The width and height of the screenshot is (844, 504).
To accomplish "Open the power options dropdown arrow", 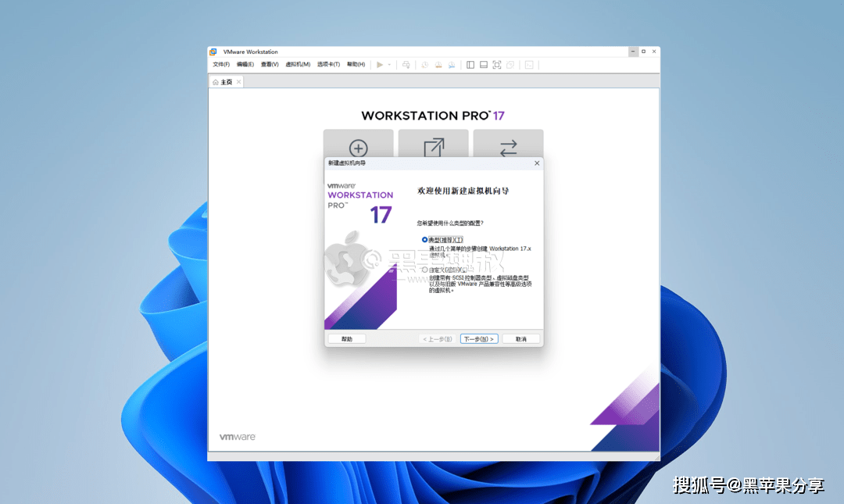I will (x=389, y=65).
